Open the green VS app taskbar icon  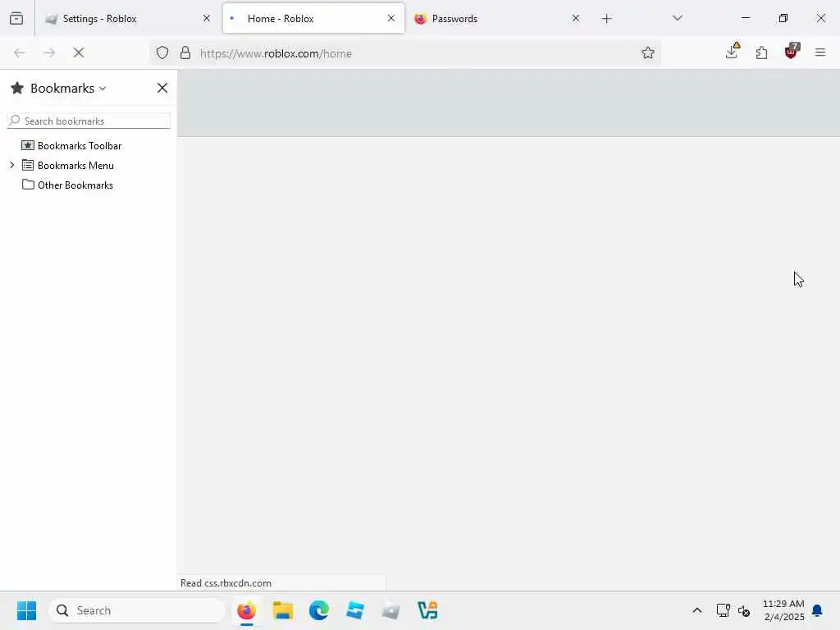[x=427, y=610]
